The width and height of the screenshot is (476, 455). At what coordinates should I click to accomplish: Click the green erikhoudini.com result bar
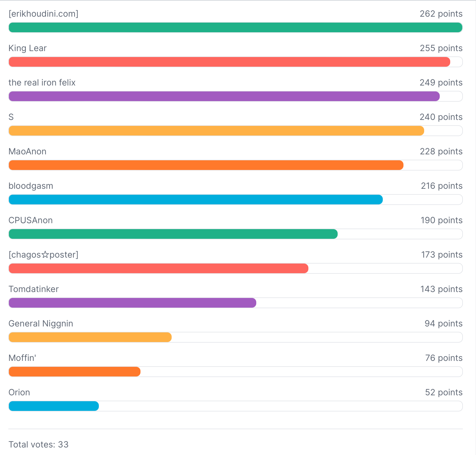235,27
